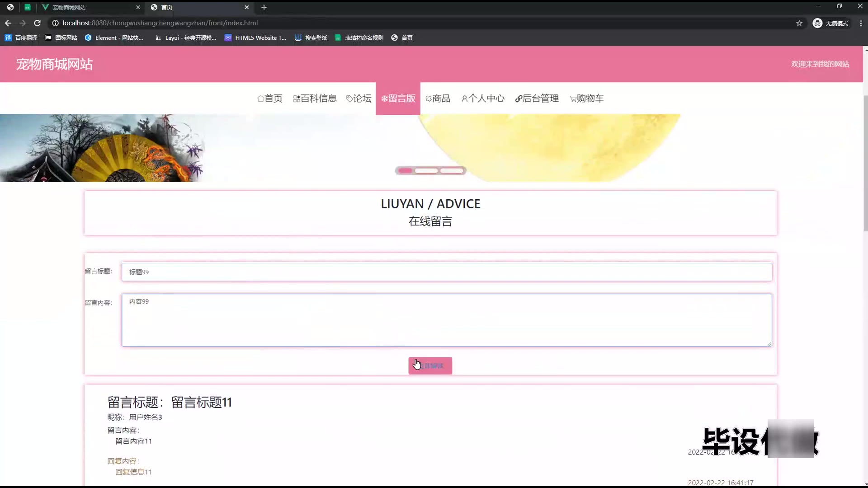Click the 欢迎来到我的网站 header text
Image resolution: width=868 pixels, height=488 pixels.
(x=820, y=64)
